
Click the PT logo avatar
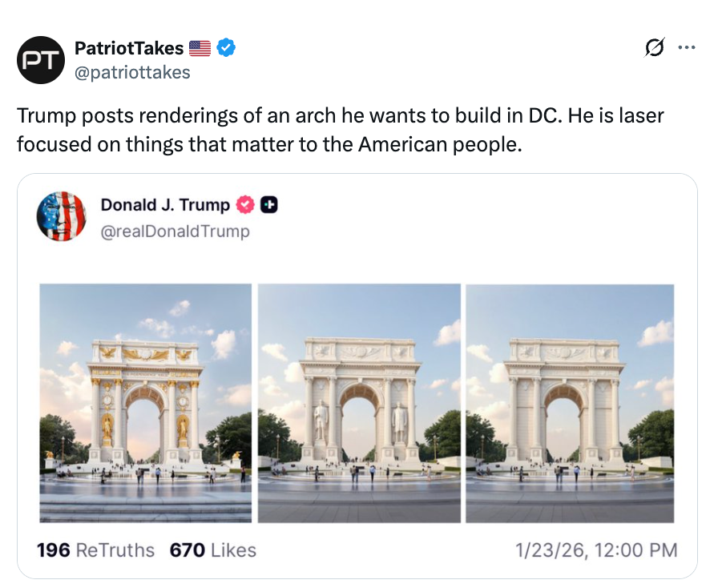(41, 59)
